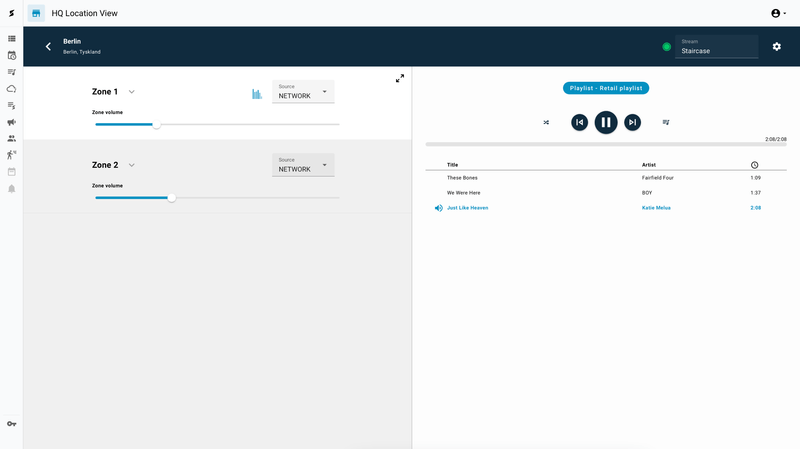
Task: Expand the Zone 2 chevron
Action: 132,165
